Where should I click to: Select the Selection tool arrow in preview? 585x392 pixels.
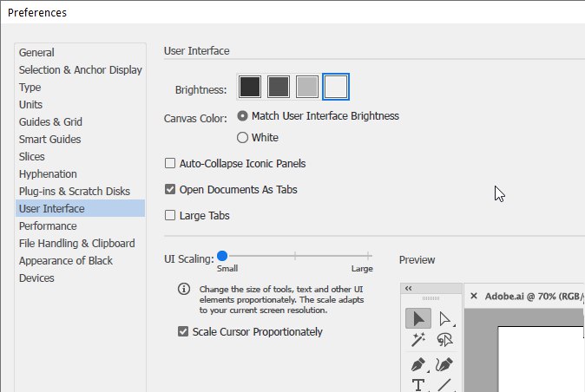tap(418, 318)
